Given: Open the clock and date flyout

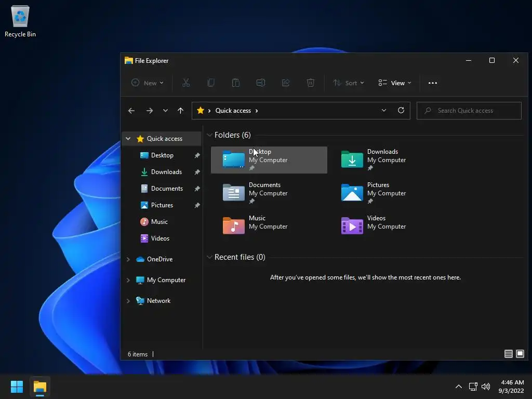Looking at the screenshot, I should [512, 387].
